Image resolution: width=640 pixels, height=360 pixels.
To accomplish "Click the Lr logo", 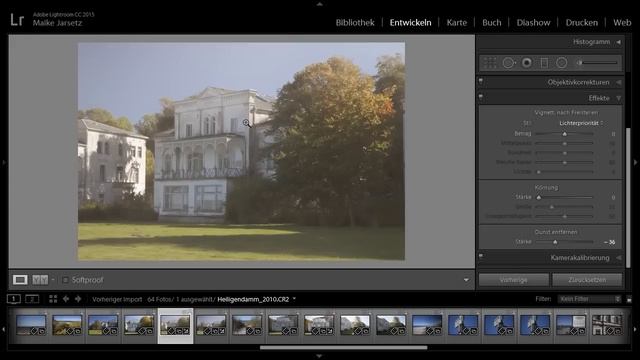I will tap(17, 20).
